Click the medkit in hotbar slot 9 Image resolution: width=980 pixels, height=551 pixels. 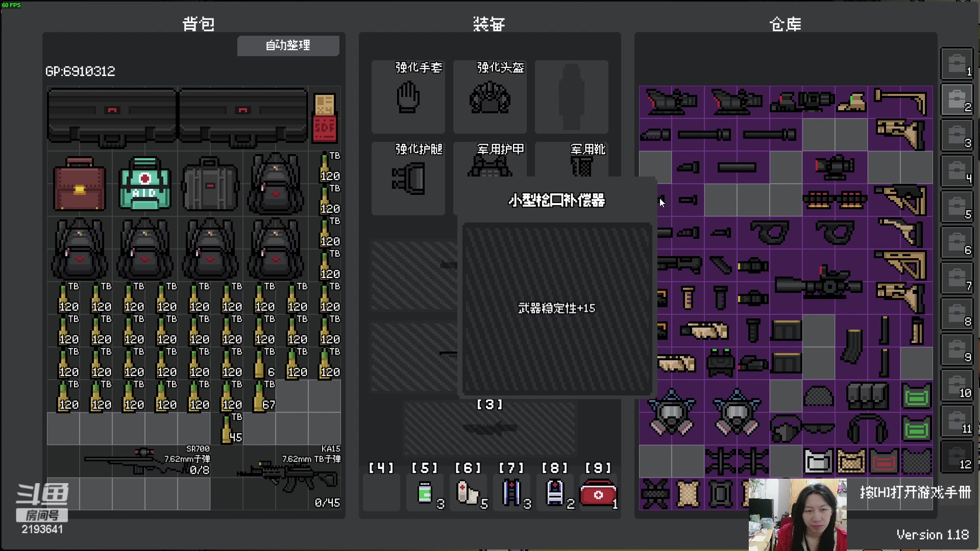[598, 492]
